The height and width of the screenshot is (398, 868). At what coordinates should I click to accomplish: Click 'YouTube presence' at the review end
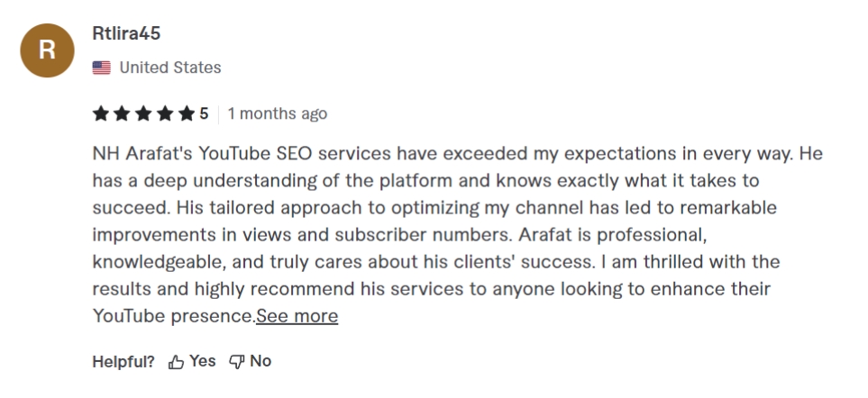click(x=173, y=316)
